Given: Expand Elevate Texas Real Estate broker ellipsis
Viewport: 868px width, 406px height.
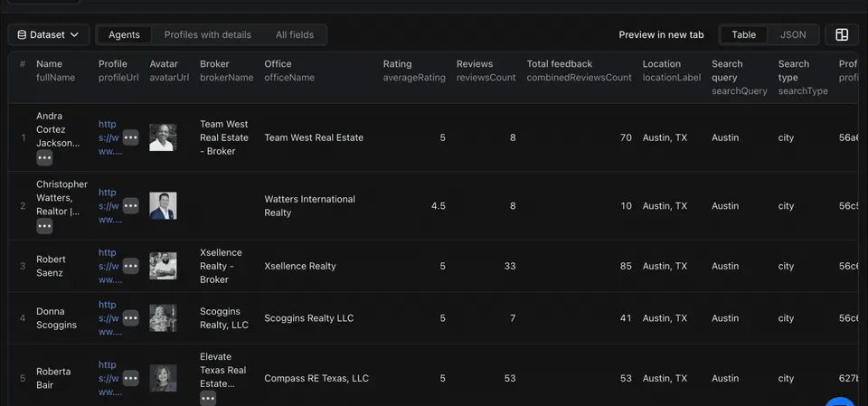Looking at the screenshot, I should (x=208, y=398).
